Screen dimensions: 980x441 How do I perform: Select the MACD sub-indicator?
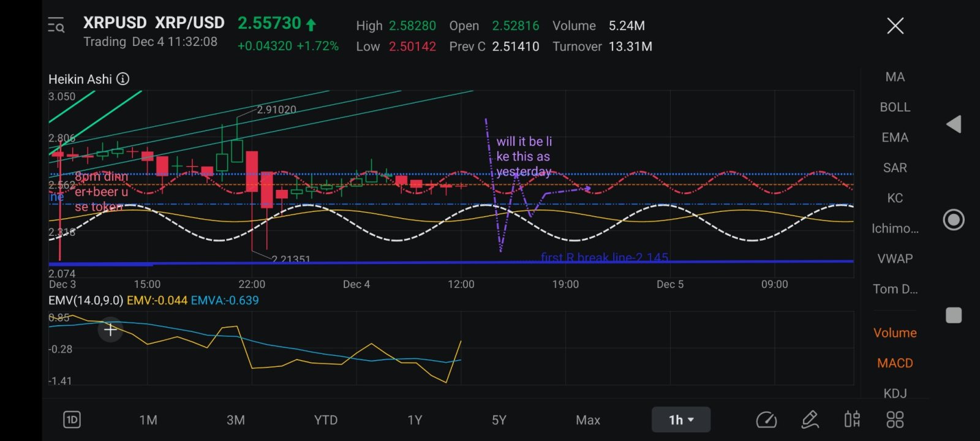pos(895,363)
